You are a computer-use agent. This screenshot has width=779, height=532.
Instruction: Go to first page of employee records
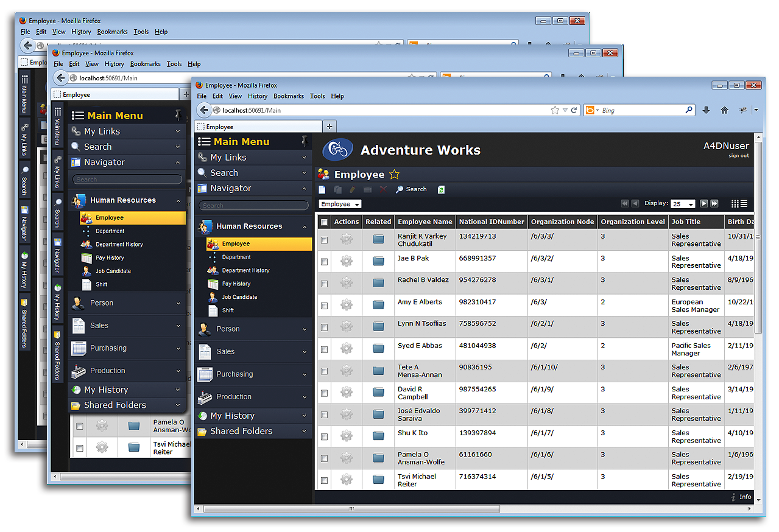(625, 203)
